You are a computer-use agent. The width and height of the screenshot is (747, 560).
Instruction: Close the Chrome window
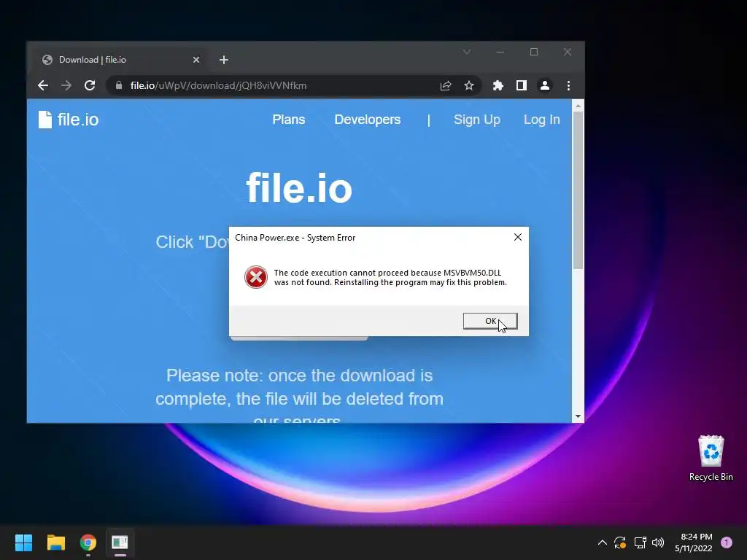coord(568,52)
